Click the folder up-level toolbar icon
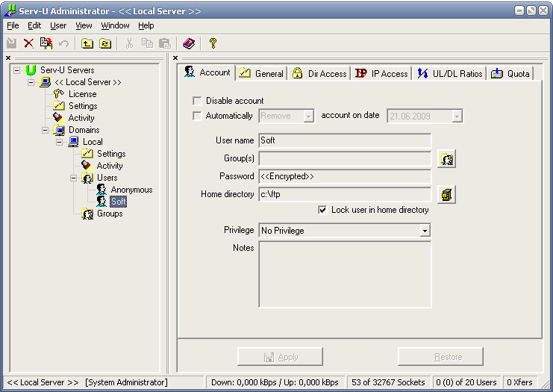Image resolution: width=553 pixels, height=392 pixels. [x=87, y=43]
